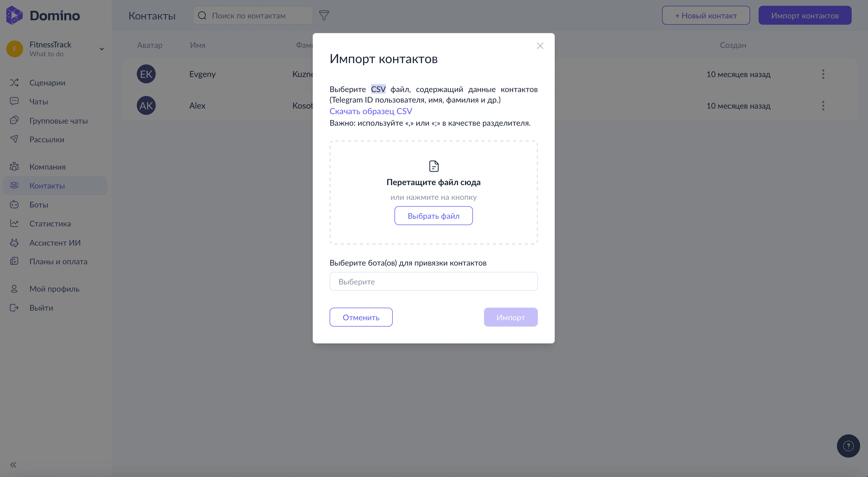This screenshot has height=477, width=868.
Task: Click the file document icon in dropzone
Action: coord(434,166)
